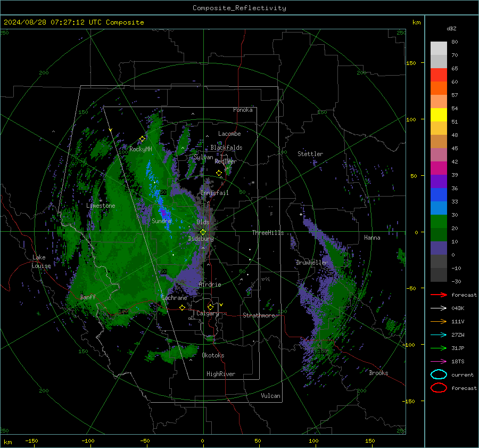This screenshot has width=479, height=448.
Task: Click the Brooks city label
Action: click(378, 373)
